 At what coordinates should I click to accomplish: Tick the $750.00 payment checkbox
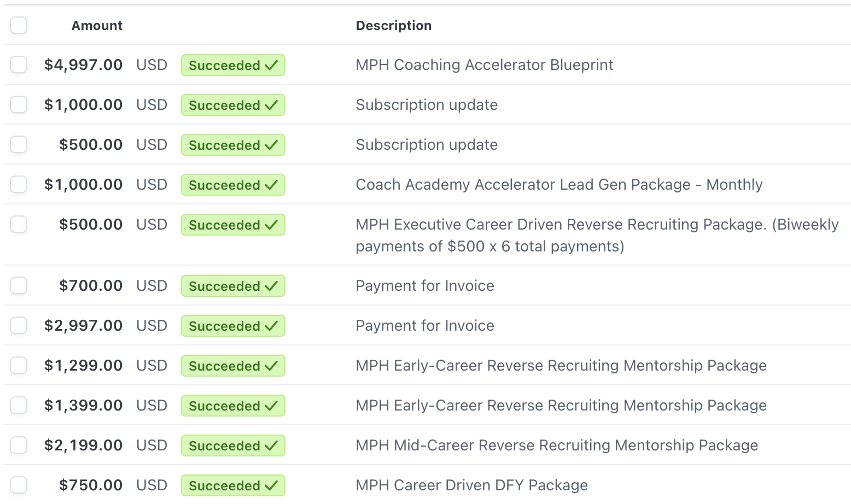(19, 485)
